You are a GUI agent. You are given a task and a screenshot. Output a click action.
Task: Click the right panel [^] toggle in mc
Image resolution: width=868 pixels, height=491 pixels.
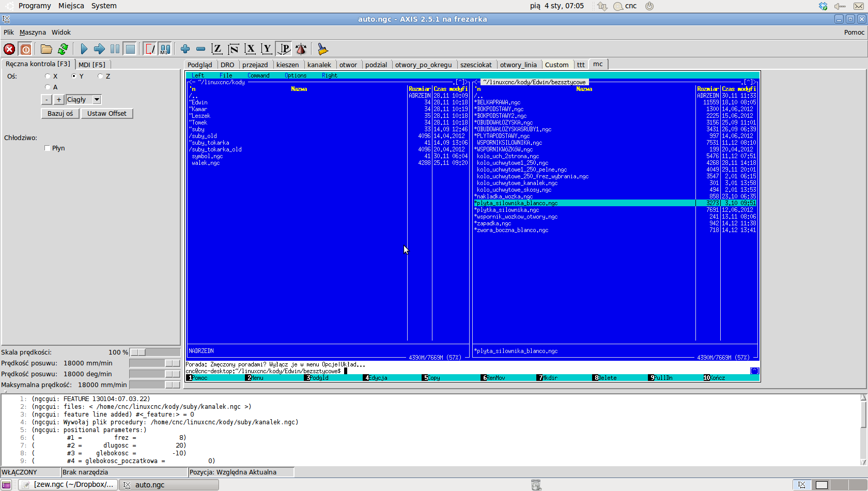(x=748, y=82)
